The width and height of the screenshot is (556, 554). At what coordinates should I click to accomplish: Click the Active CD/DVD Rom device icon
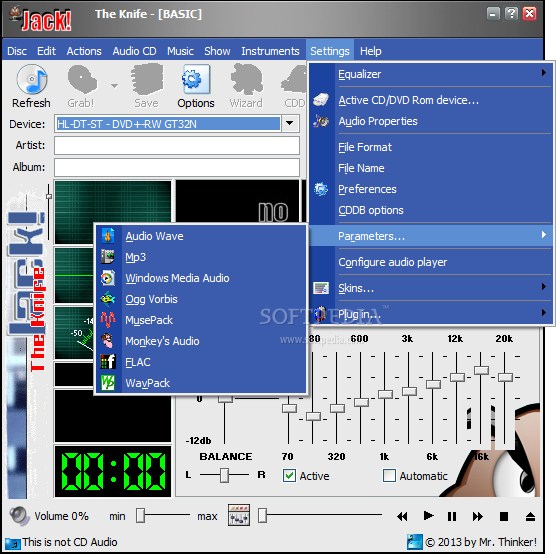(x=321, y=100)
